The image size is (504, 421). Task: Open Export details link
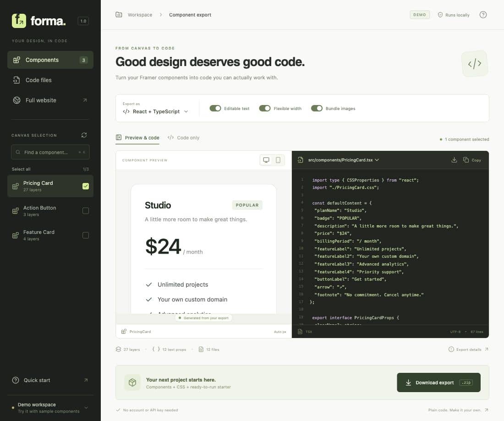pyautogui.click(x=469, y=349)
